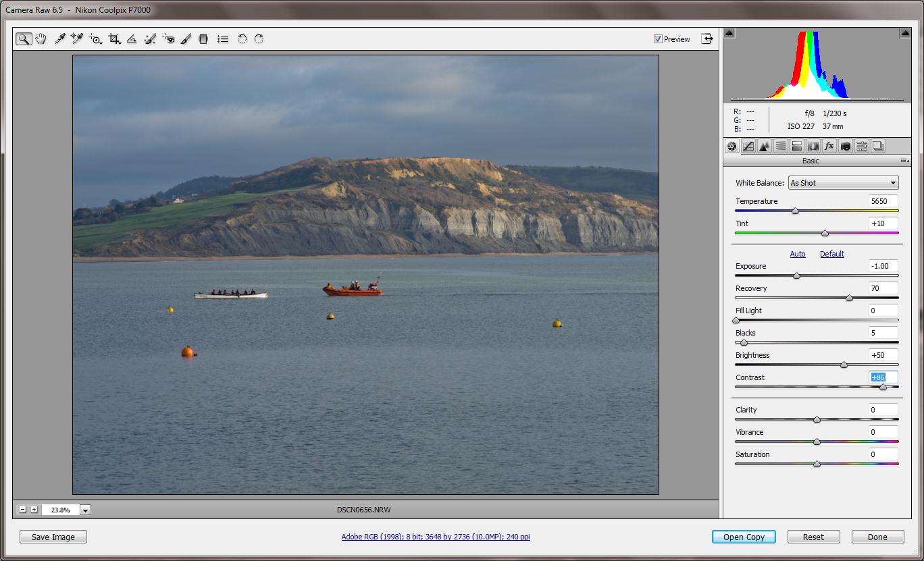Click the zoom percentage field 23.8%
Screen dimensions: 924x561
pyautogui.click(x=60, y=510)
